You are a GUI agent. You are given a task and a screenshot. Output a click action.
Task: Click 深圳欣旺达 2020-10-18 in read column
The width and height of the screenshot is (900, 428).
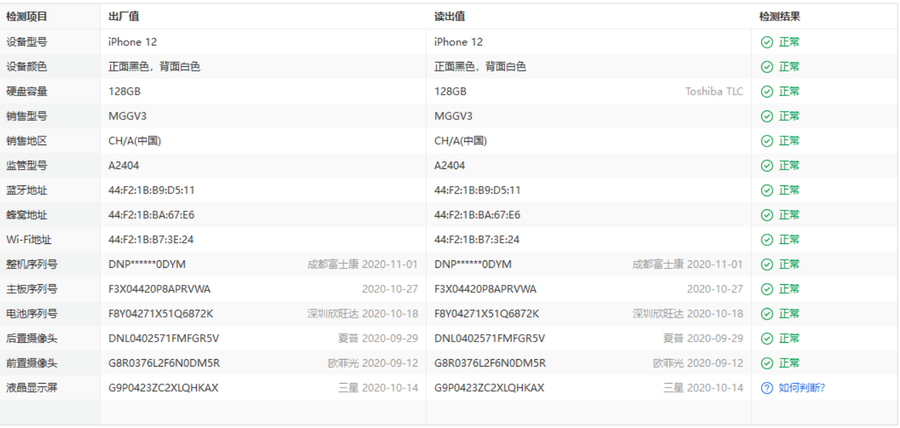688,313
